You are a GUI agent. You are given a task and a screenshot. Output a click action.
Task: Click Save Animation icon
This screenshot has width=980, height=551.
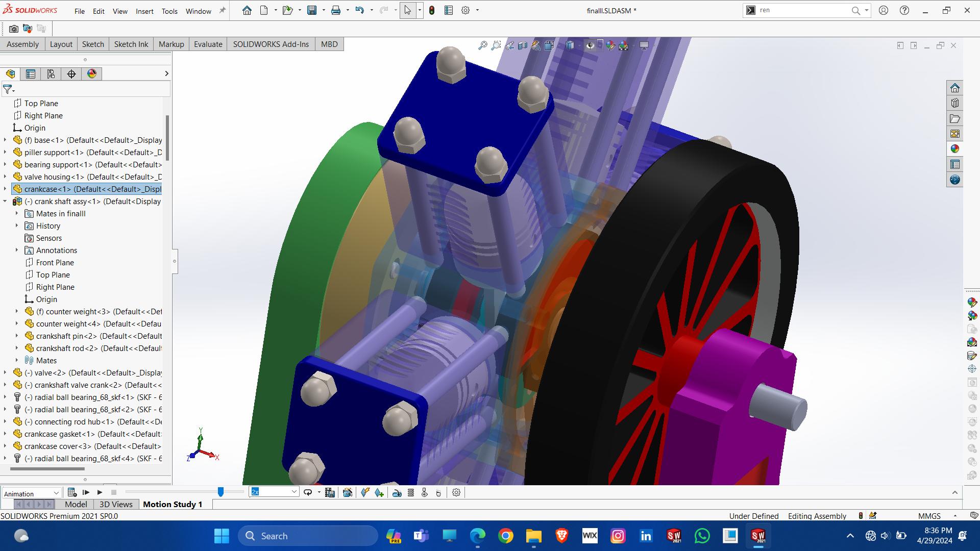tap(330, 492)
